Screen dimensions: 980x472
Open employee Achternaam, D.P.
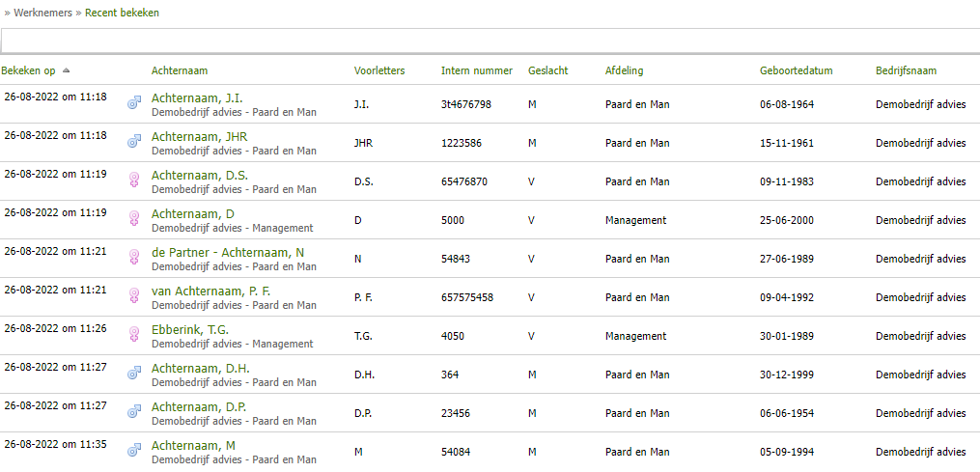(x=199, y=407)
